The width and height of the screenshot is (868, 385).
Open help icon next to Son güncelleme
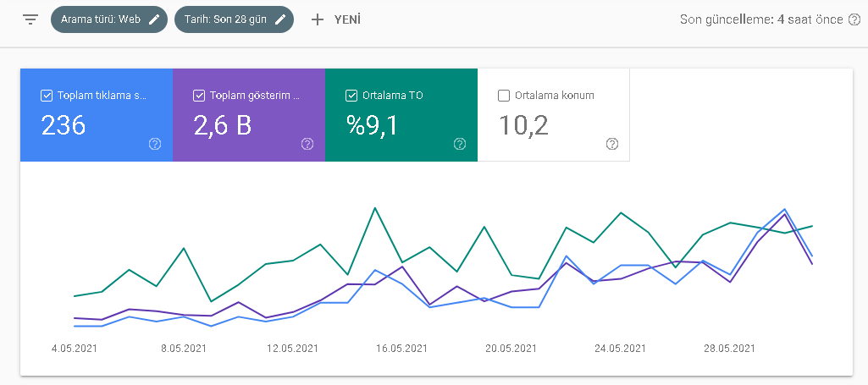854,20
